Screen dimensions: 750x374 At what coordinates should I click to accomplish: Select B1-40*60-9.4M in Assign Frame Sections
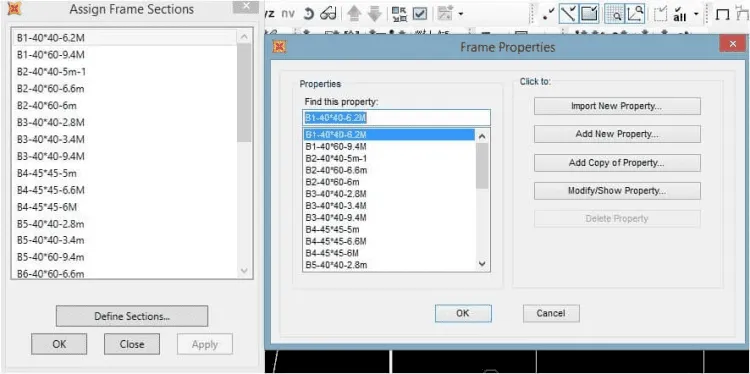pos(124,55)
